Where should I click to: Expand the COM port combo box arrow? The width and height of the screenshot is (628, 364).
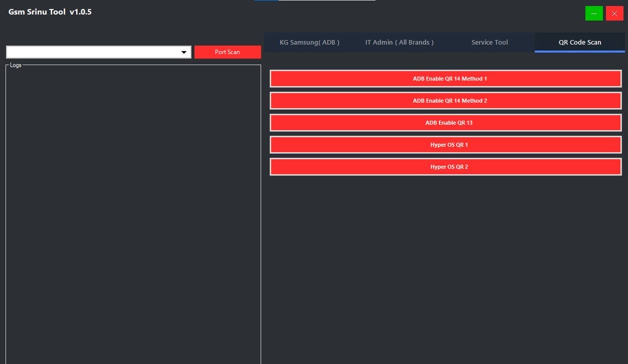(183, 52)
